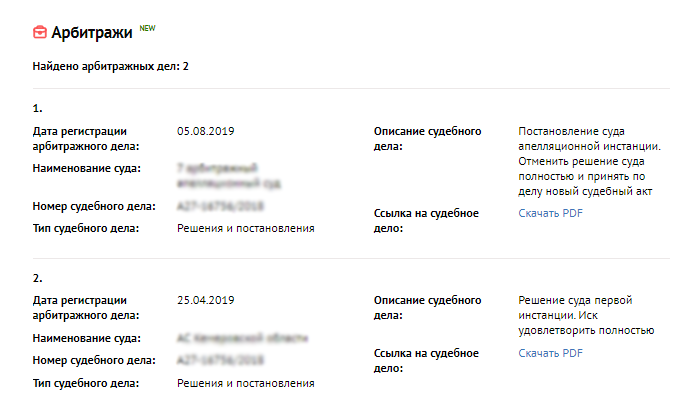
Task: Click 'Найдено арбитражных дел: 2' text
Action: [x=111, y=66]
